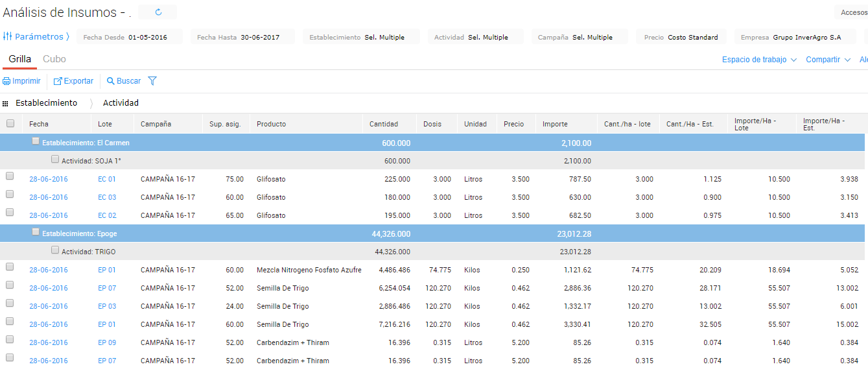
Task: Click the refresh icon beside the title
Action: [x=158, y=12]
